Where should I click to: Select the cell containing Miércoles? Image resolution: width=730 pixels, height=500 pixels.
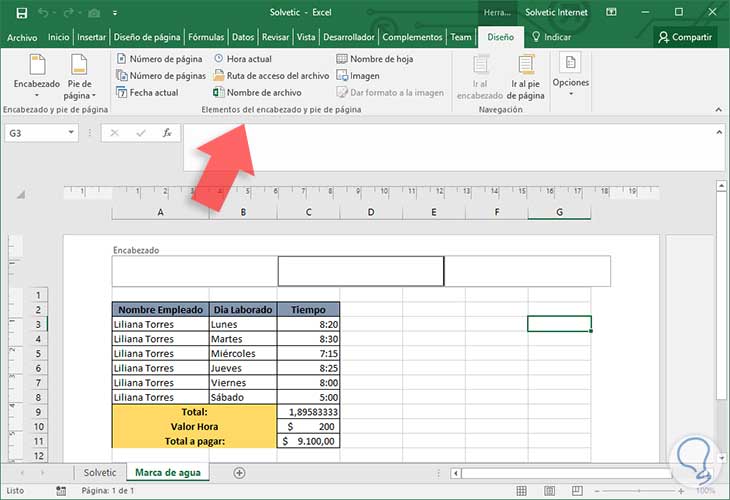[243, 353]
